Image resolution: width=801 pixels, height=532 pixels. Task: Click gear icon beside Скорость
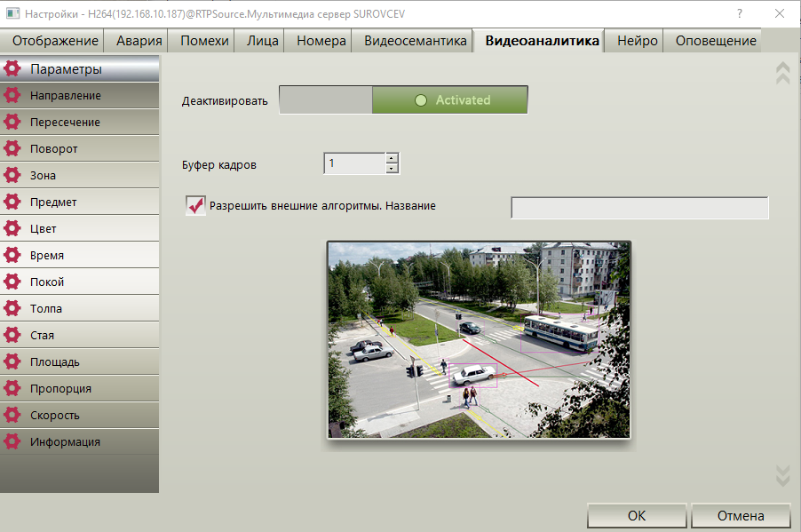[x=12, y=415]
